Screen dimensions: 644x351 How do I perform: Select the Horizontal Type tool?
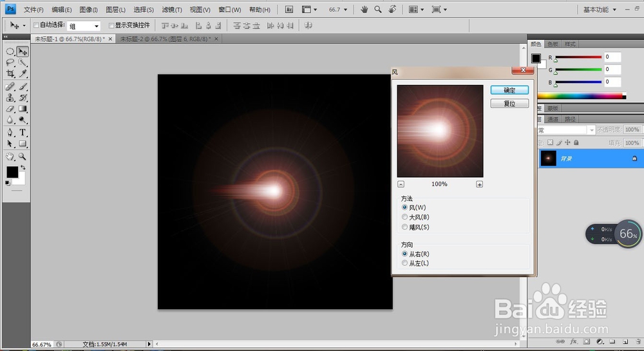tap(23, 133)
